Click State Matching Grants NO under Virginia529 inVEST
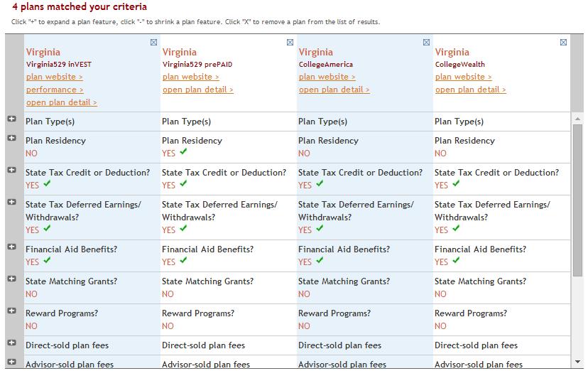This screenshot has height=371, width=588. [x=31, y=294]
